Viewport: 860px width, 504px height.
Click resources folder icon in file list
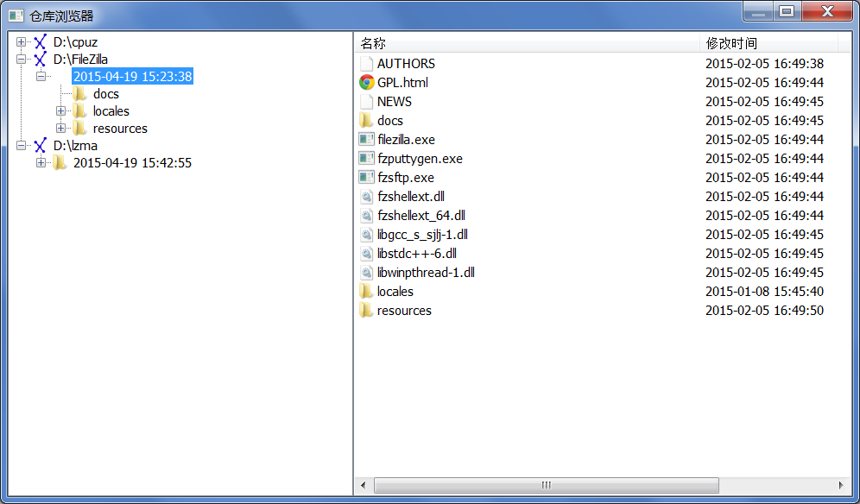366,311
